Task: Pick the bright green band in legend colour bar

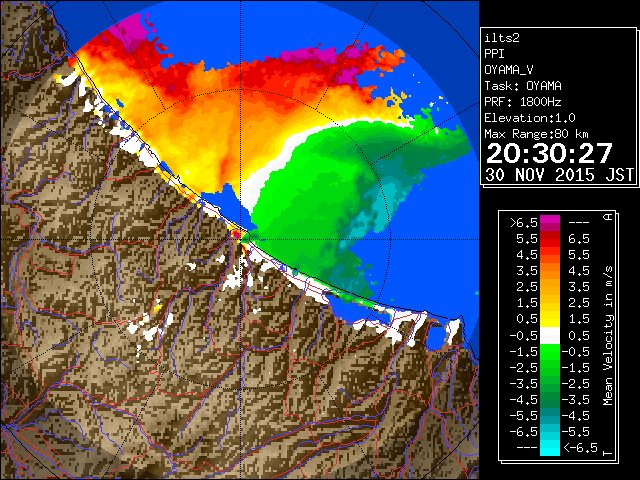Action: point(550,353)
